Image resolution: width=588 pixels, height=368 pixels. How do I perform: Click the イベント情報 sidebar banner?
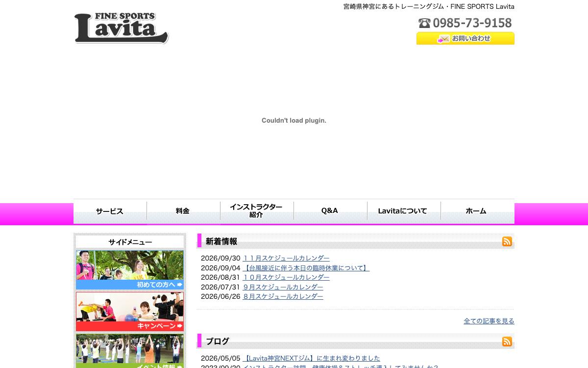[130, 351]
